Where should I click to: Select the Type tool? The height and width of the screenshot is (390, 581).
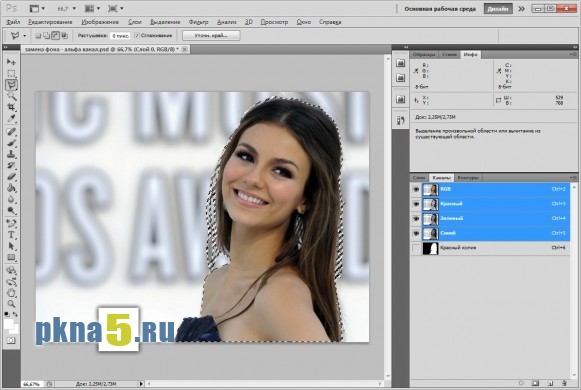[x=11, y=235]
